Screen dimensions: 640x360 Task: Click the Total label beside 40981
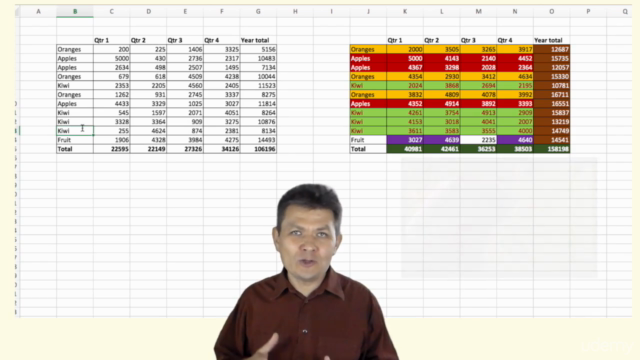click(368, 149)
